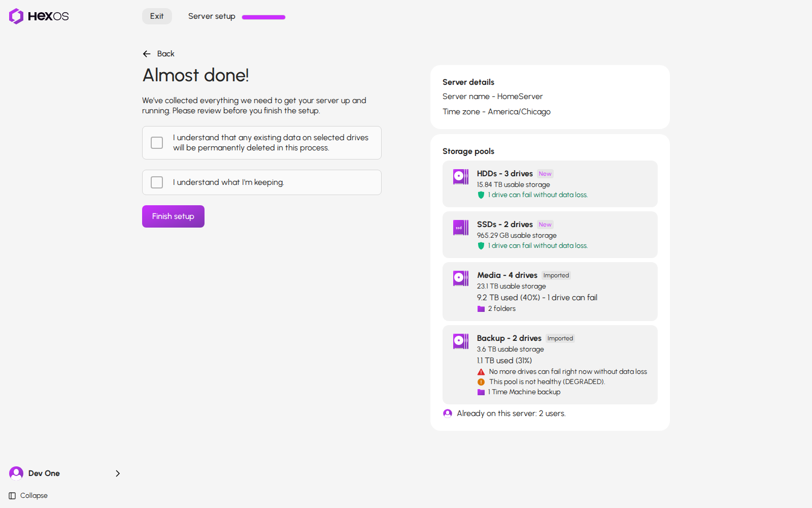
Task: Check the "I understand what I'm keeping" checkbox
Action: pyautogui.click(x=157, y=182)
